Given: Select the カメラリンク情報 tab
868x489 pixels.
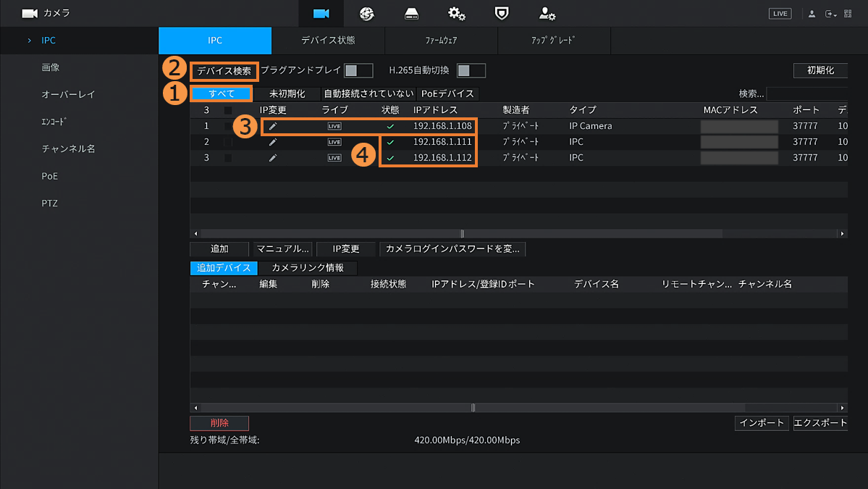Looking at the screenshot, I should point(308,268).
